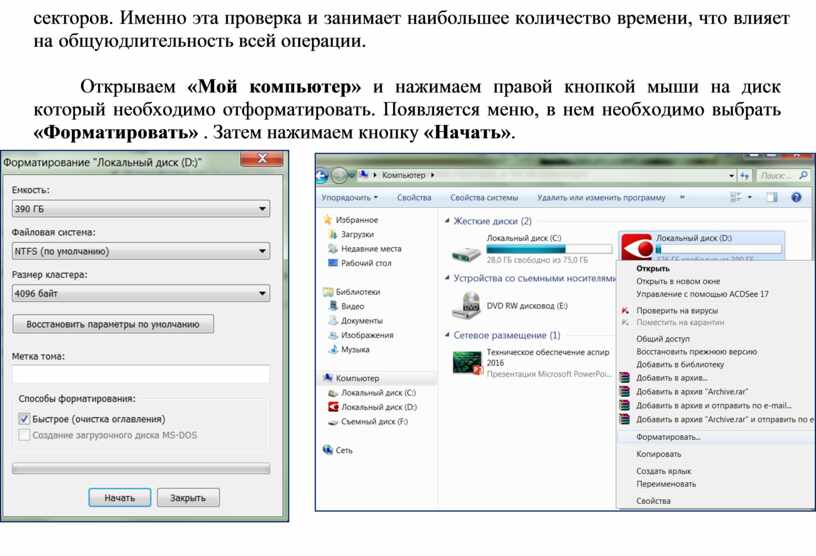Expand the Файловая система NTFS dropdown
The width and height of the screenshot is (816, 556).
point(140,251)
